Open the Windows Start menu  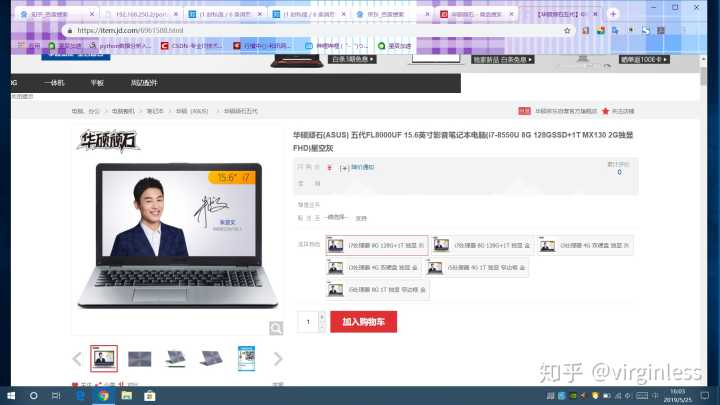coord(11,395)
